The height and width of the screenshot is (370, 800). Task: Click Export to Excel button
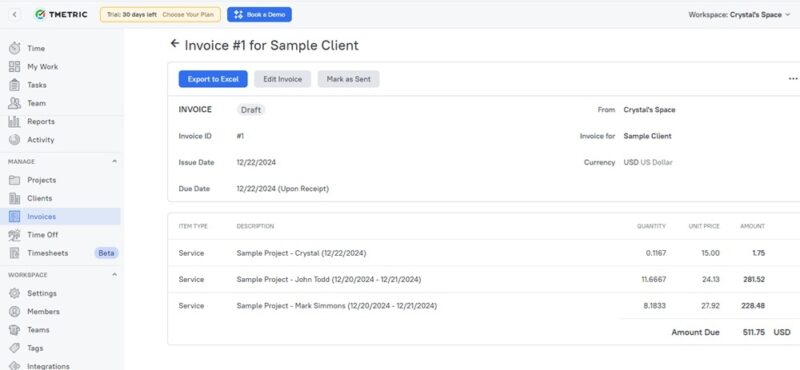click(x=213, y=79)
